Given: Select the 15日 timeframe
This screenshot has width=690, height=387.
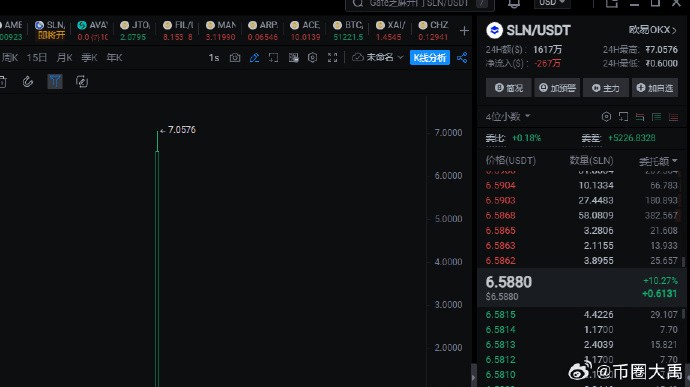Looking at the screenshot, I should (x=37, y=58).
